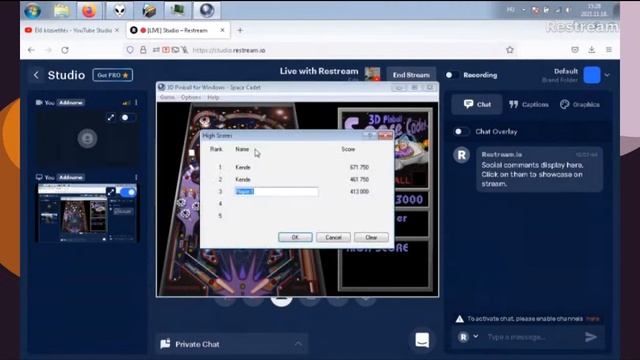
Task: Click the shield tracking protection icon
Action: (130, 50)
